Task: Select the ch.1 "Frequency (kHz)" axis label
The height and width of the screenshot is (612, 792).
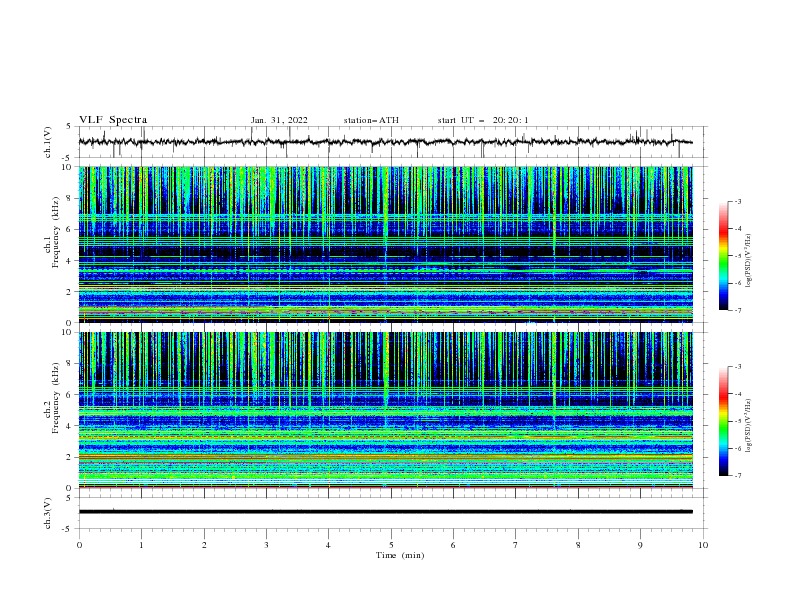Action: click(55, 233)
